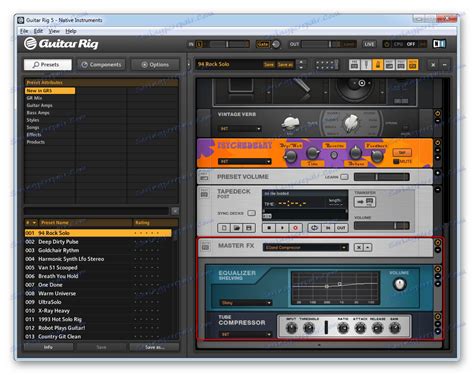Image resolution: width=474 pixels, height=375 pixels.
Task: Show the tuner rack tool
Action: tap(366, 65)
